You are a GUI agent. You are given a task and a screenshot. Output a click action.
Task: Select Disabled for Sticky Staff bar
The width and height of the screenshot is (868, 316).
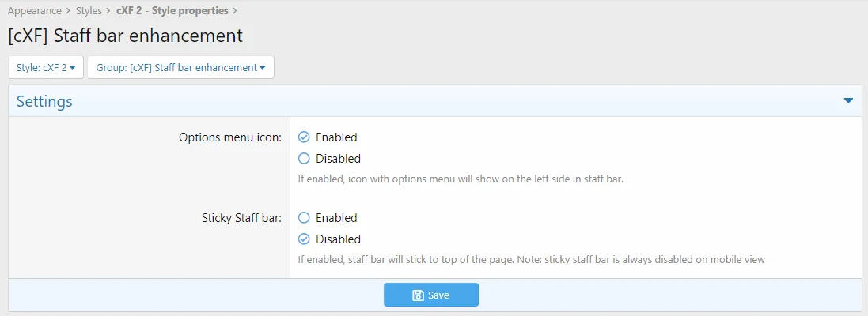coord(304,239)
